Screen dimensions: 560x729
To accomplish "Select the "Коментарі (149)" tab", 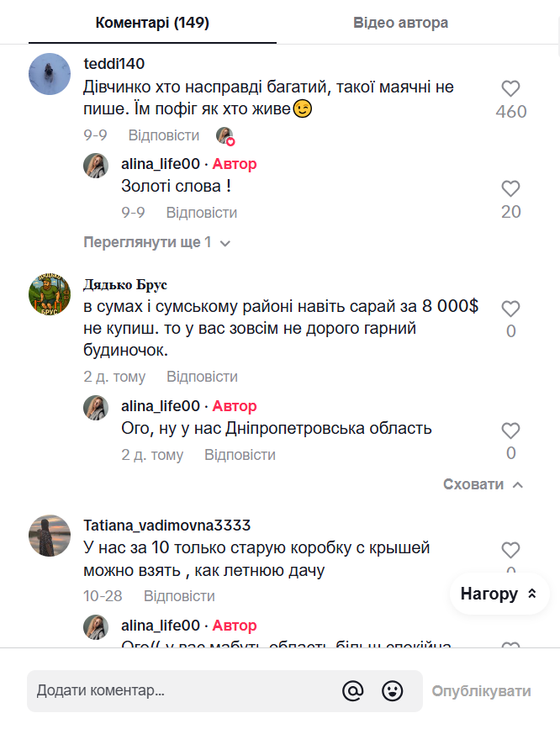I will [152, 23].
